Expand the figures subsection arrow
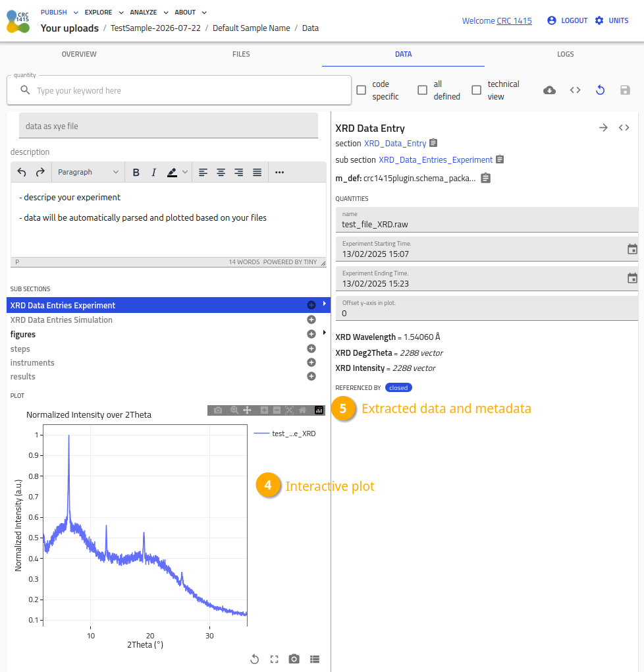This screenshot has width=644, height=672. [325, 333]
